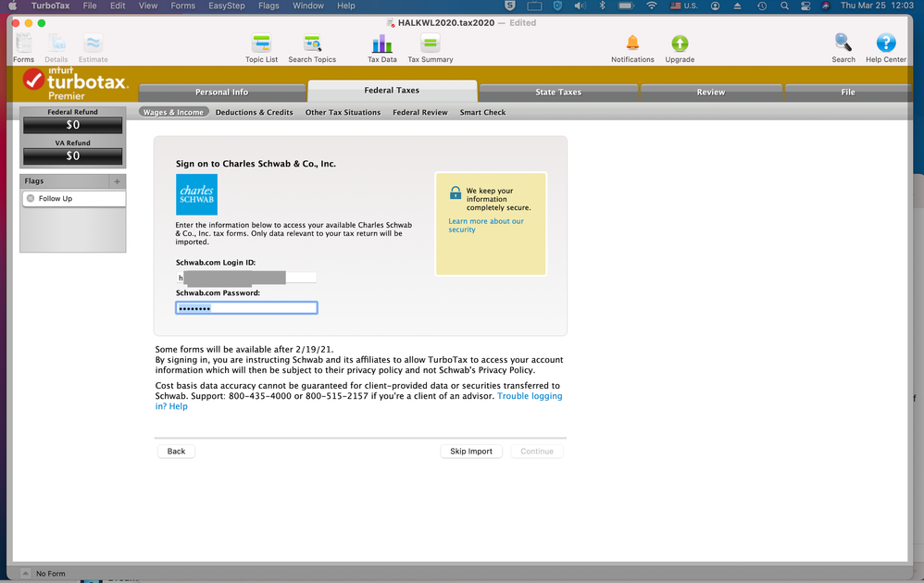
Task: Open the Window menu
Action: tap(308, 6)
